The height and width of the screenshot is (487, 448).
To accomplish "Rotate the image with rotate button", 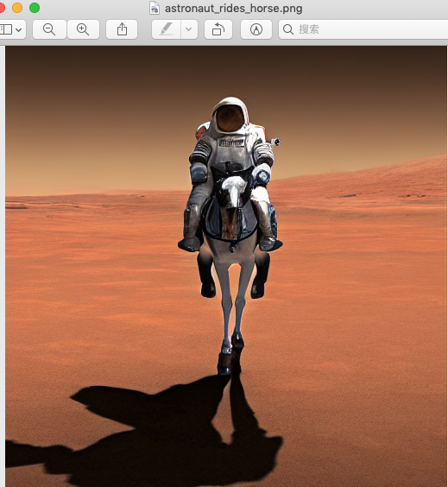I will (x=218, y=29).
